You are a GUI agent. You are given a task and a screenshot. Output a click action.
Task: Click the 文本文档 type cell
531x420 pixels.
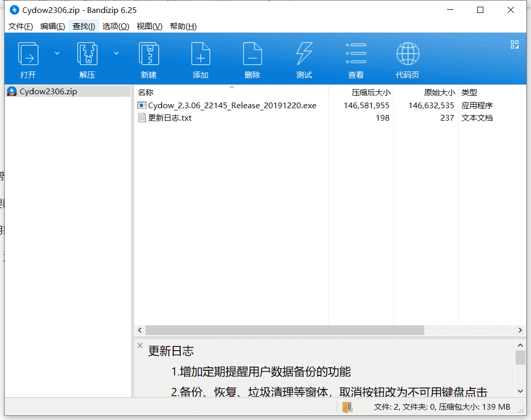[477, 118]
